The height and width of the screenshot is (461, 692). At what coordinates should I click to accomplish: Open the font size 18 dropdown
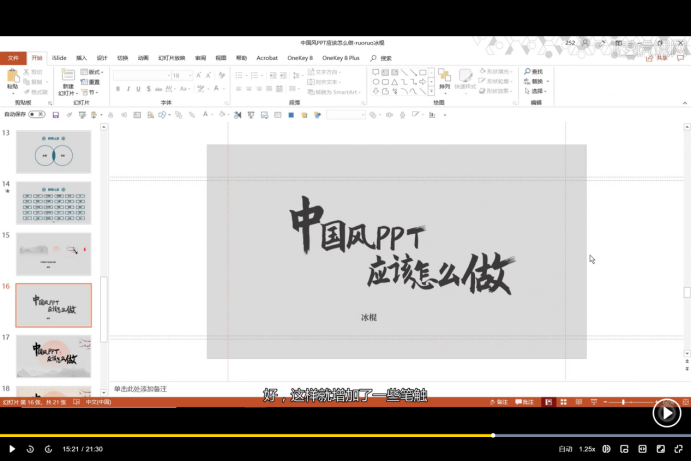tap(190, 75)
